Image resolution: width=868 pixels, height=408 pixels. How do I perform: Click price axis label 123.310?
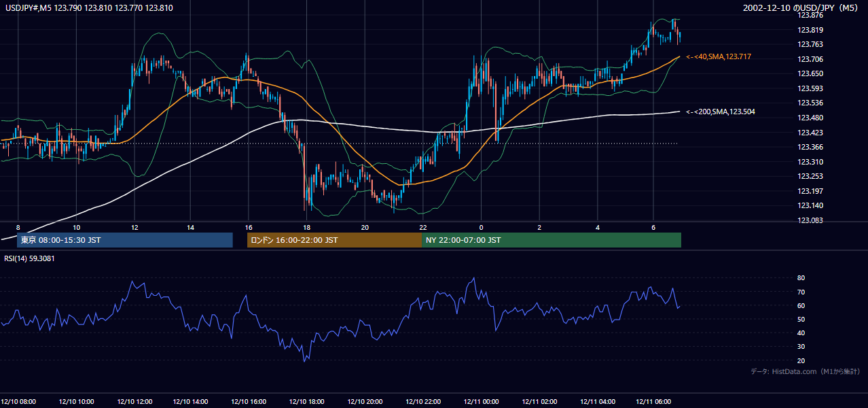[810, 162]
